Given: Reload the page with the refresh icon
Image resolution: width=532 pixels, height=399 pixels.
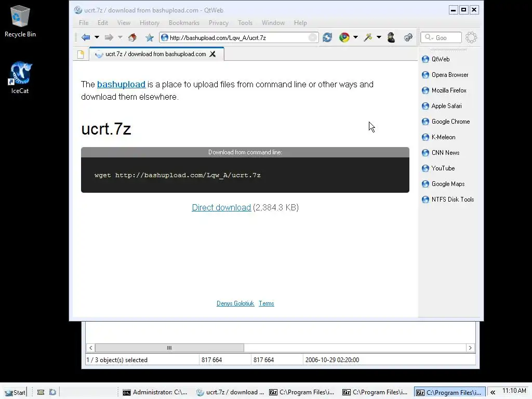Looking at the screenshot, I should point(327,37).
